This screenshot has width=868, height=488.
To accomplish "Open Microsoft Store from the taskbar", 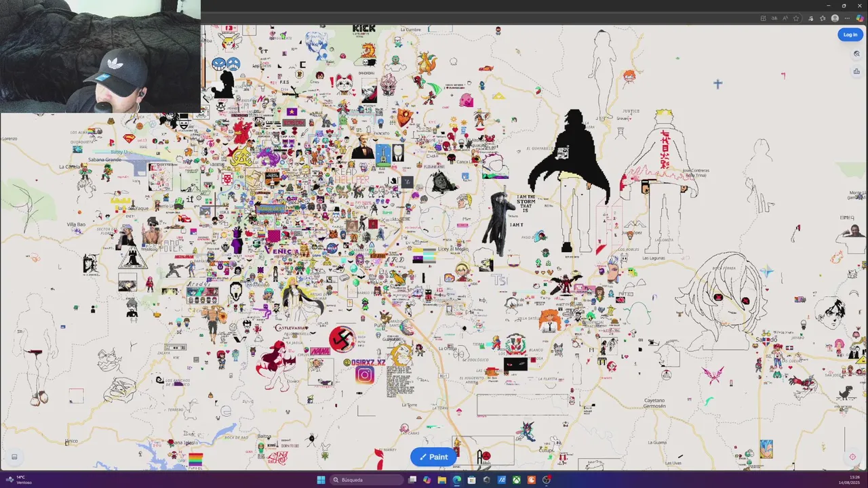I will coord(471,480).
